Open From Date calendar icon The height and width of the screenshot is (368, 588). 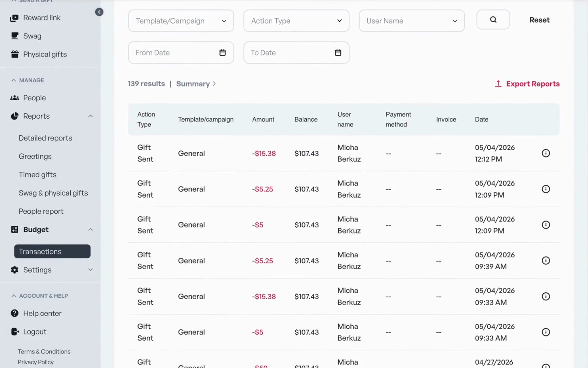click(223, 53)
